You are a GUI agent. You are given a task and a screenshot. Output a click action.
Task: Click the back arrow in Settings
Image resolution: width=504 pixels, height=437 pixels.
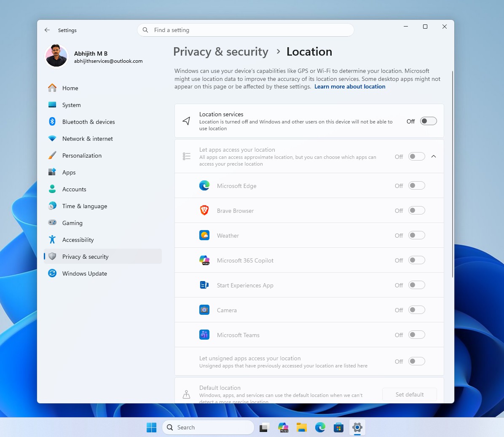(47, 30)
